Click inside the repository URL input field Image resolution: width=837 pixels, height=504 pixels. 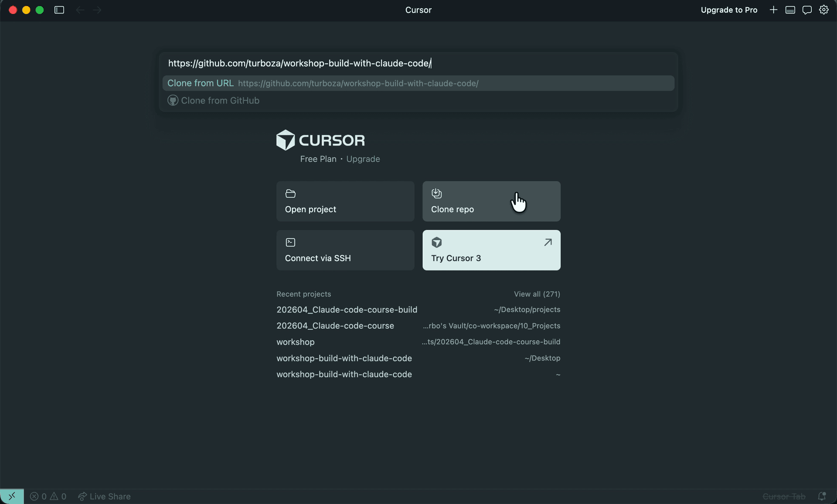418,63
